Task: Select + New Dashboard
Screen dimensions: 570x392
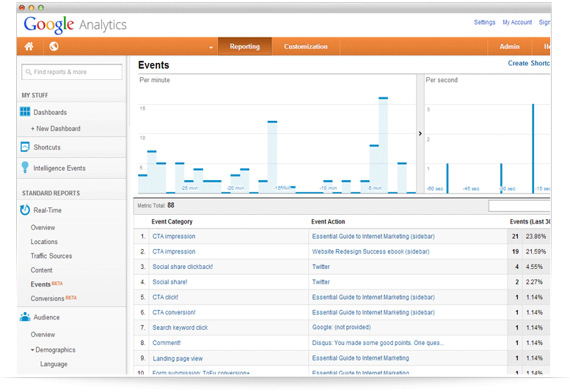Action: (56, 128)
